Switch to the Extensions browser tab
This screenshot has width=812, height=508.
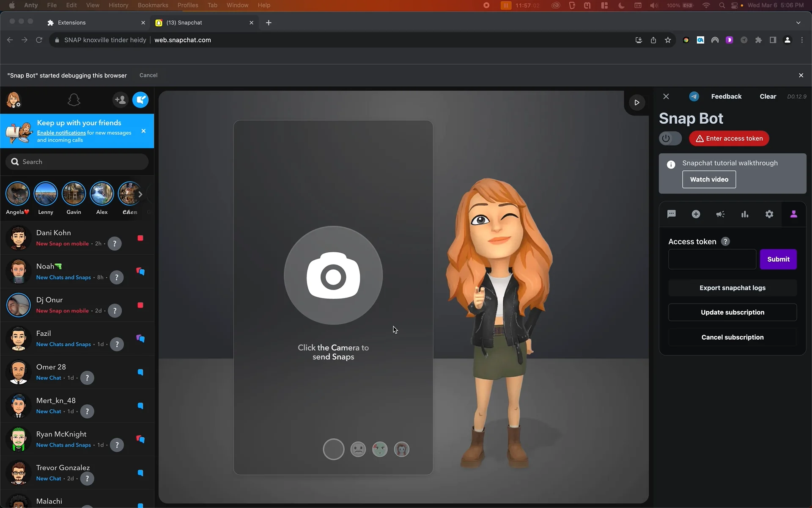click(96, 22)
